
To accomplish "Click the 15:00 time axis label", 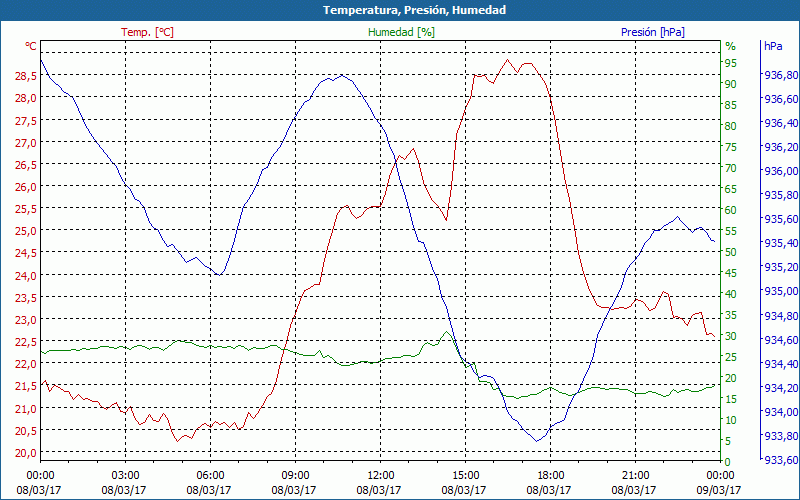I will click(465, 475).
